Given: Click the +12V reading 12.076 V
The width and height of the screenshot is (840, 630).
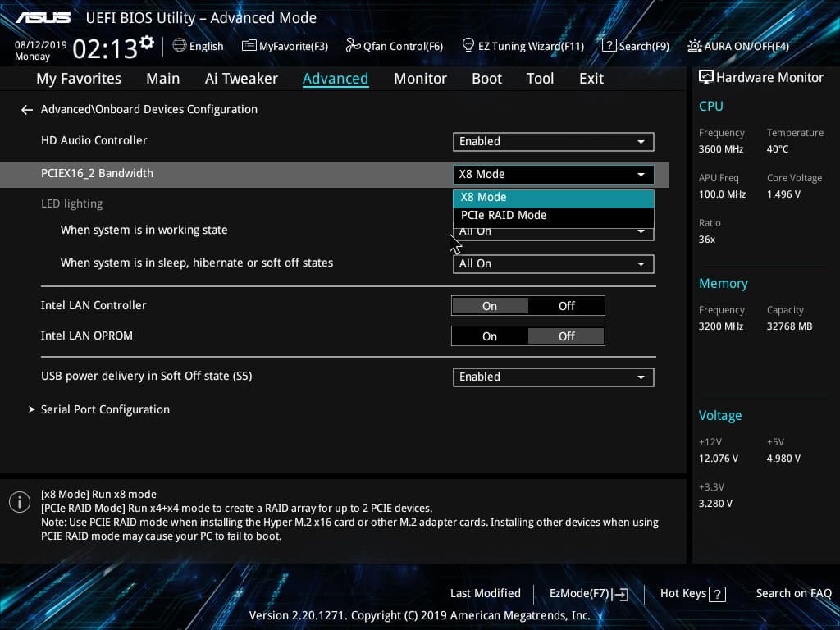Looking at the screenshot, I should pyautogui.click(x=718, y=459).
